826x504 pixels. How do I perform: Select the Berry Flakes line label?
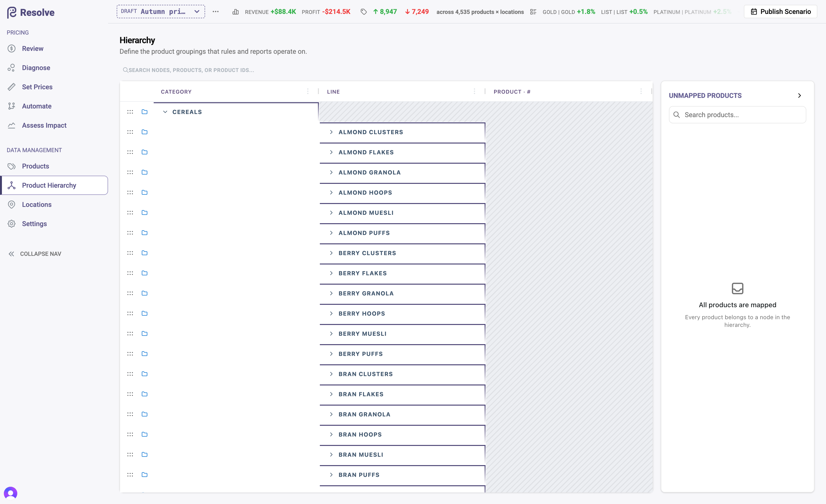pos(362,273)
